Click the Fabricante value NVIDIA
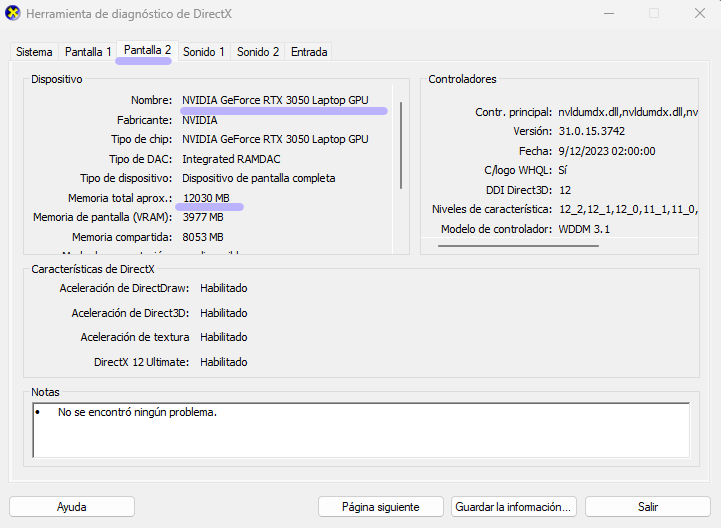This screenshot has height=528, width=721. pos(200,120)
